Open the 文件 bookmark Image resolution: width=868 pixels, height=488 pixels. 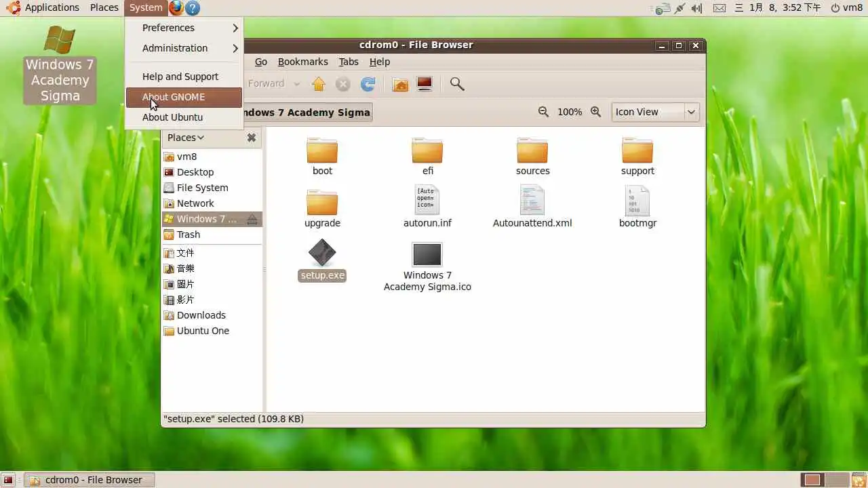tap(212, 253)
